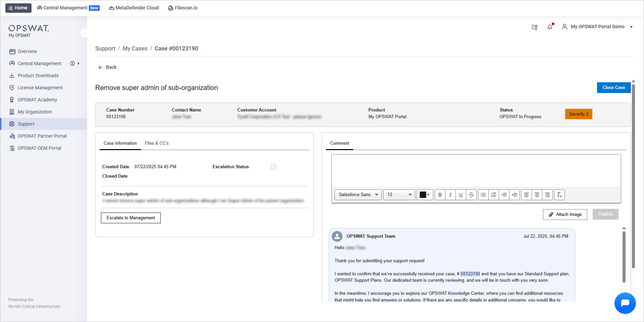Click the OPSWAT Support Team avatar
Viewport: 644px width, 322px height.
click(x=337, y=236)
